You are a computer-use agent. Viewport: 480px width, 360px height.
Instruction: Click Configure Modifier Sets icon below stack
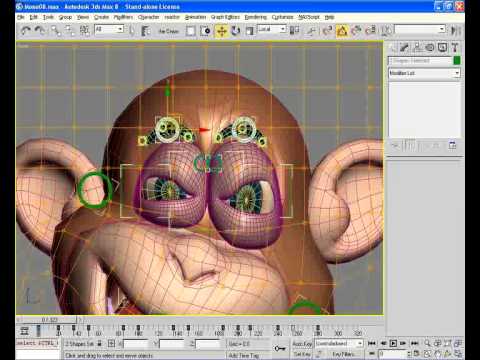pyautogui.click(x=452, y=145)
